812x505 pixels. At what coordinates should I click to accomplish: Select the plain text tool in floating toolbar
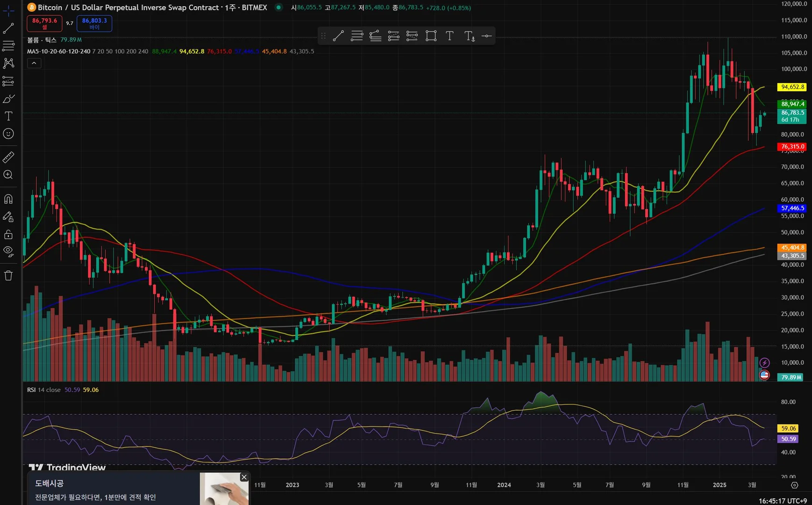[449, 36]
